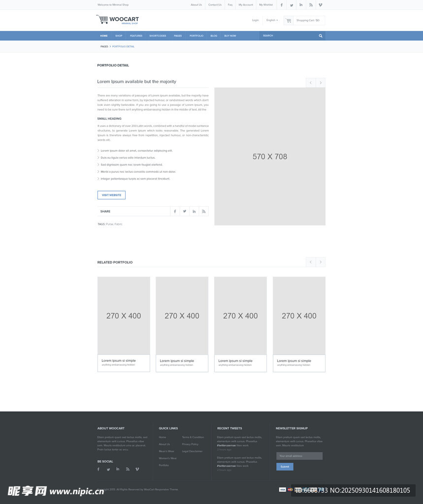The width and height of the screenshot is (423, 504).
Task: Click BUY NOW in navigation bar
Action: (x=230, y=35)
